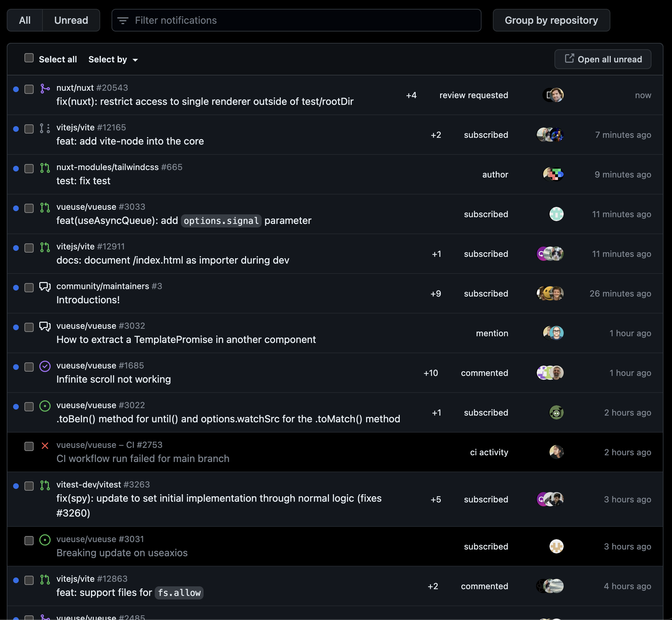The height and width of the screenshot is (620, 672).
Task: Tick checkbox for Breaking update on useaxios
Action: coord(29,541)
